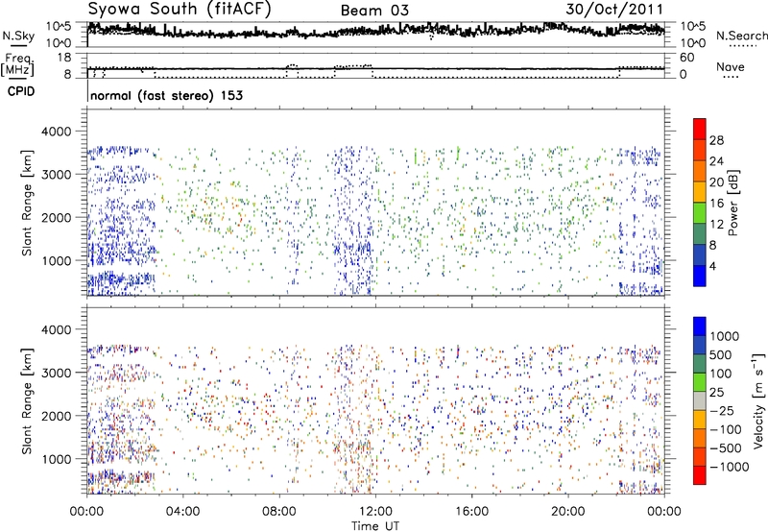Click the '12:00' time axis tick label
768x532 pixels.
tap(375, 512)
